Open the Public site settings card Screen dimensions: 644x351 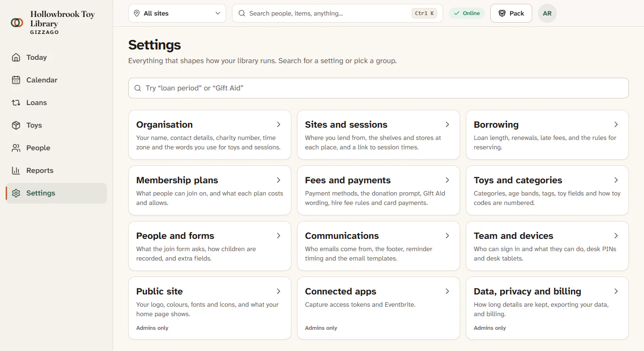pyautogui.click(x=210, y=308)
